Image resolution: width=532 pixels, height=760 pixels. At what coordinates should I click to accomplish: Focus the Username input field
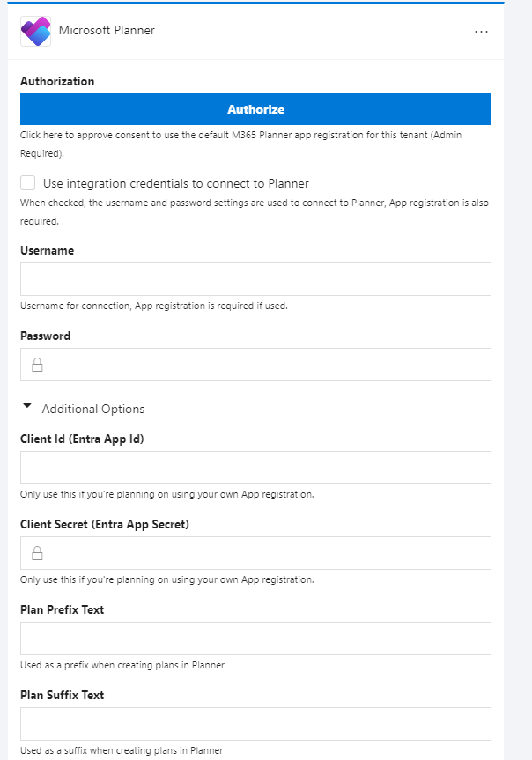[255, 279]
